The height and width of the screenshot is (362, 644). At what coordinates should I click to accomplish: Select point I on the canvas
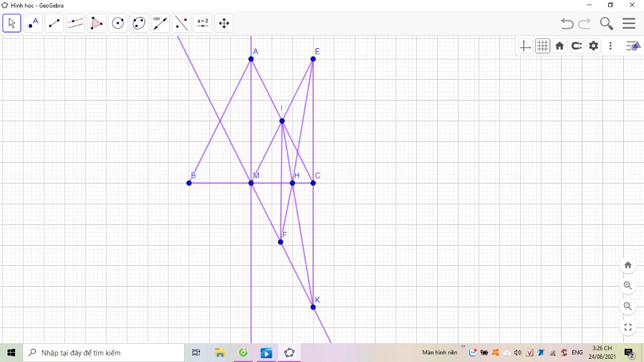[282, 121]
